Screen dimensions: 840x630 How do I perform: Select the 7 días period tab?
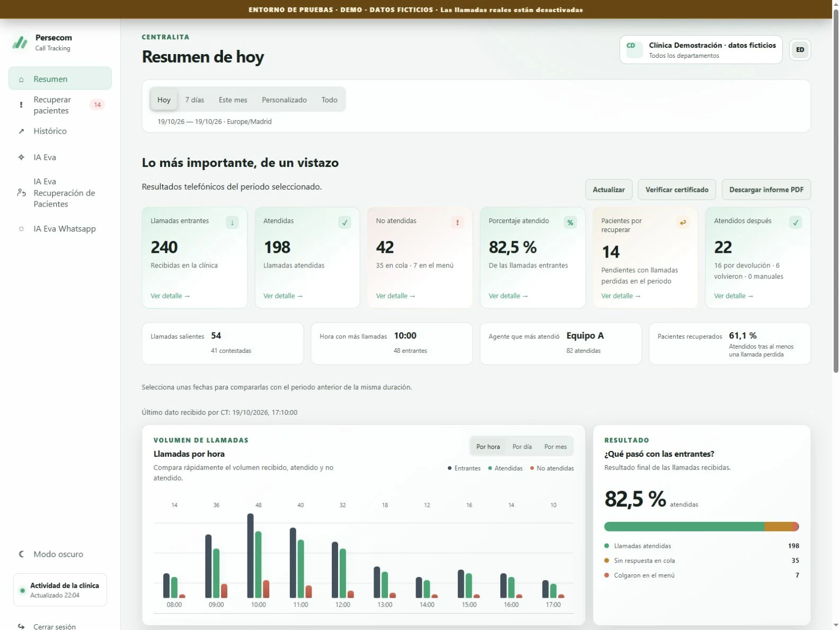pyautogui.click(x=194, y=100)
